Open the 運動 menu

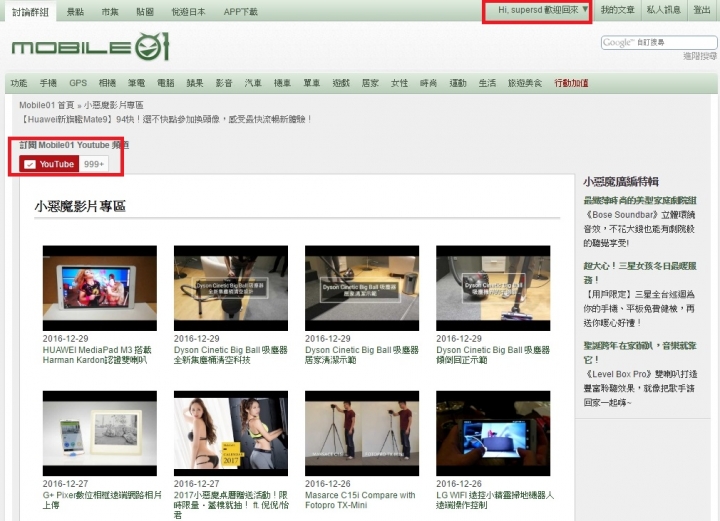[x=458, y=83]
